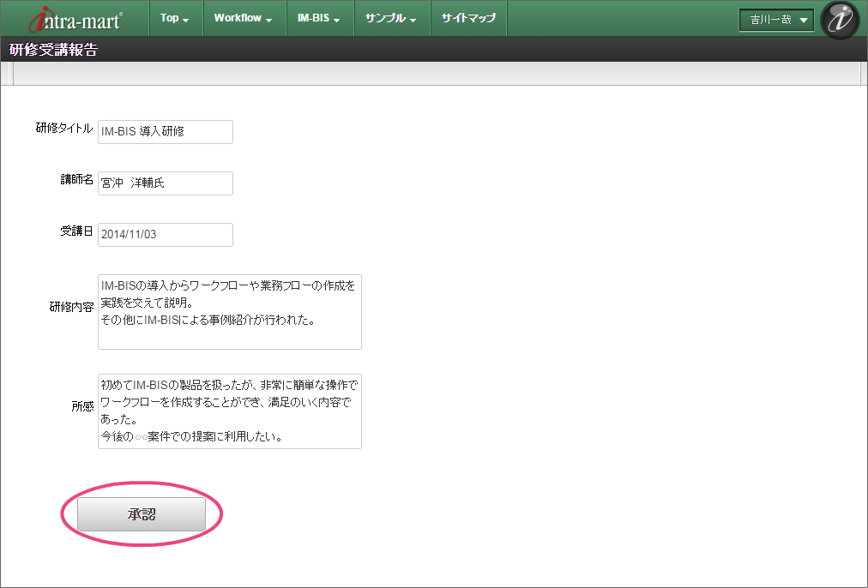The width and height of the screenshot is (868, 588).
Task: Click the 研修タイトル input field
Action: coord(166,132)
